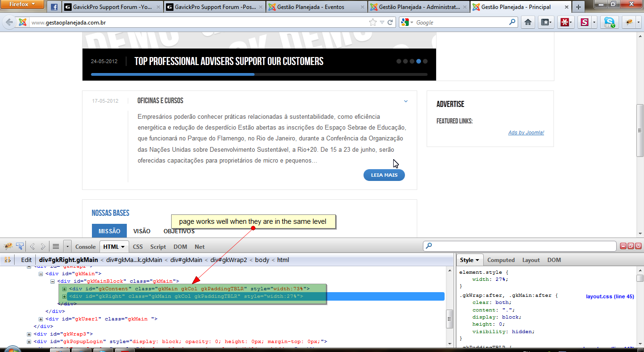Activate the Firebug inspect element tool

click(20, 246)
